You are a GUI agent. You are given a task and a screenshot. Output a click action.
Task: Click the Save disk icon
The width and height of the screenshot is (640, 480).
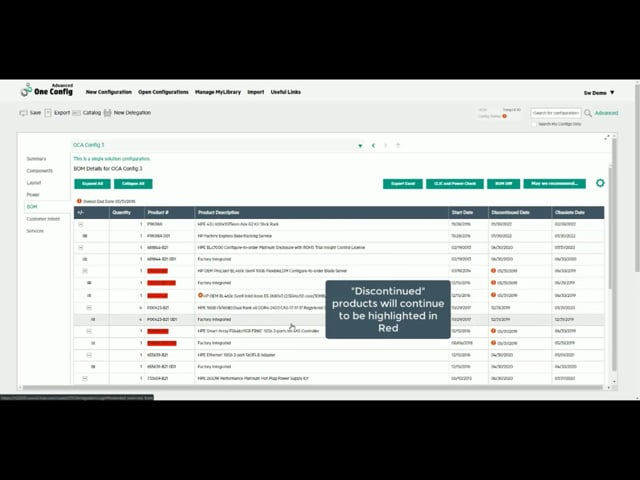23,113
